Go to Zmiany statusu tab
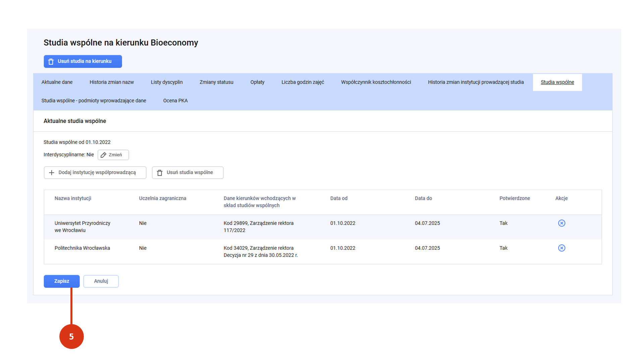Screen dimensions: 644x362 (216, 82)
